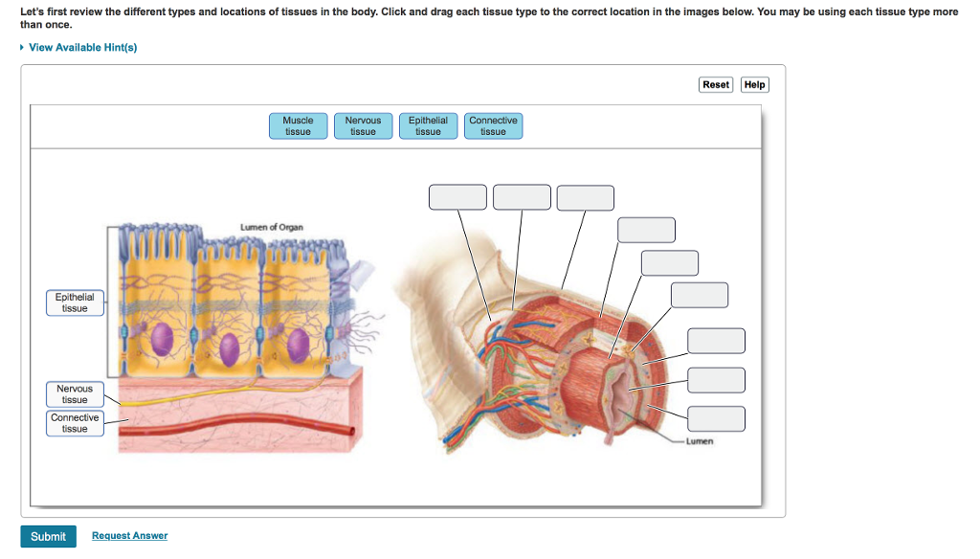This screenshot has height=559, width=980.
Task: Click the Reset button
Action: point(716,84)
